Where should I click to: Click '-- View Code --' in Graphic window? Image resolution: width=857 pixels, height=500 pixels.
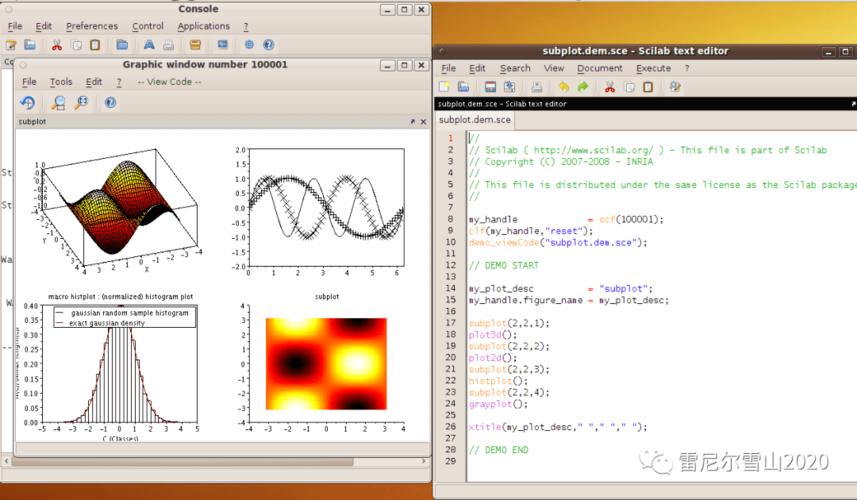(169, 81)
